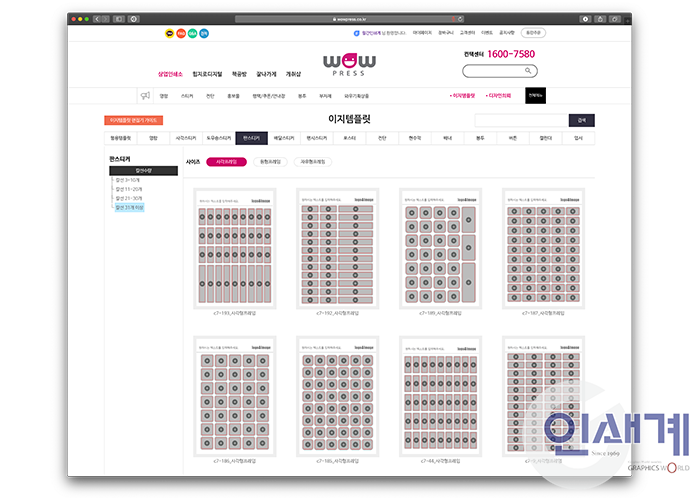
Task: Select the 칼선 3~10개 sidebar item
Action: click(x=128, y=180)
